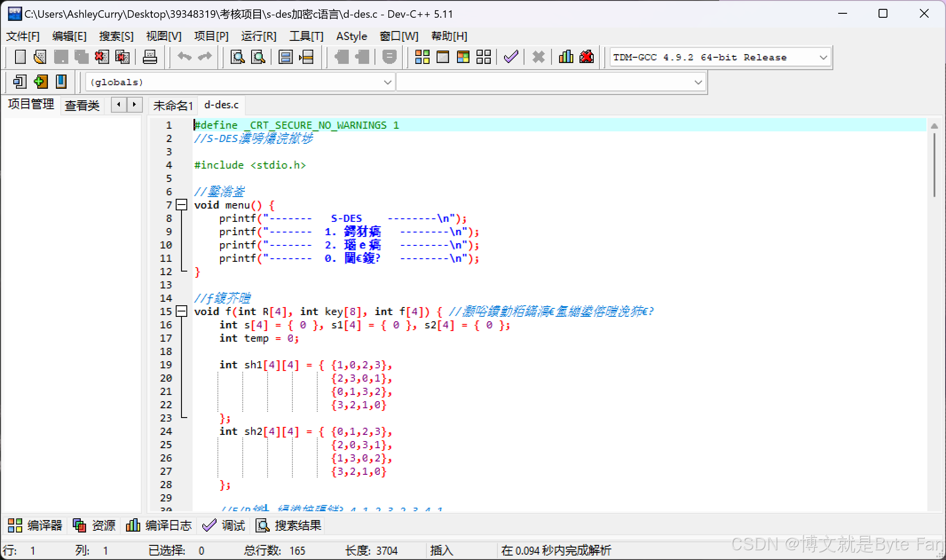Click the Profile analysis bar chart icon

click(566, 57)
